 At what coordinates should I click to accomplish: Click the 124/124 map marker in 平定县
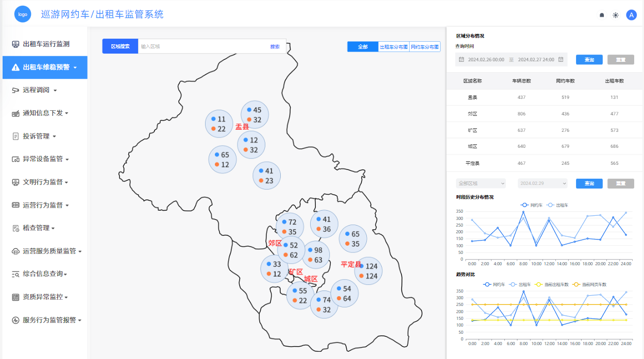368,271
